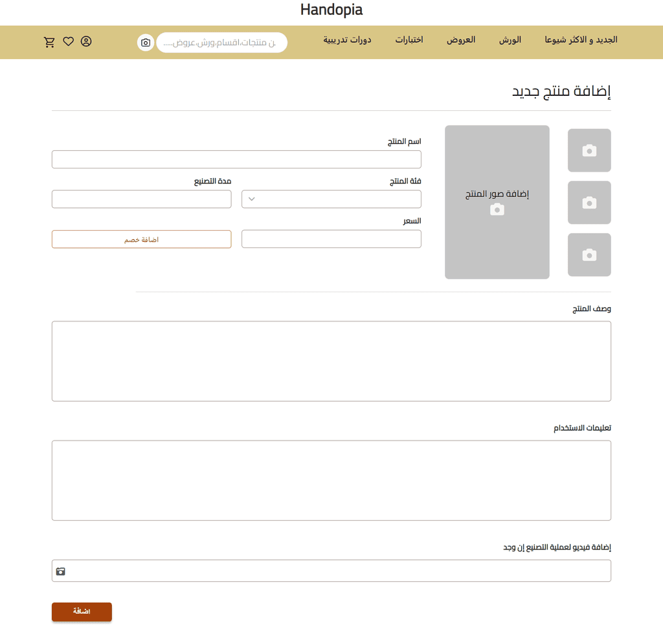The height and width of the screenshot is (644, 663).
Task: Open the اختبارات navigation item
Action: (409, 40)
